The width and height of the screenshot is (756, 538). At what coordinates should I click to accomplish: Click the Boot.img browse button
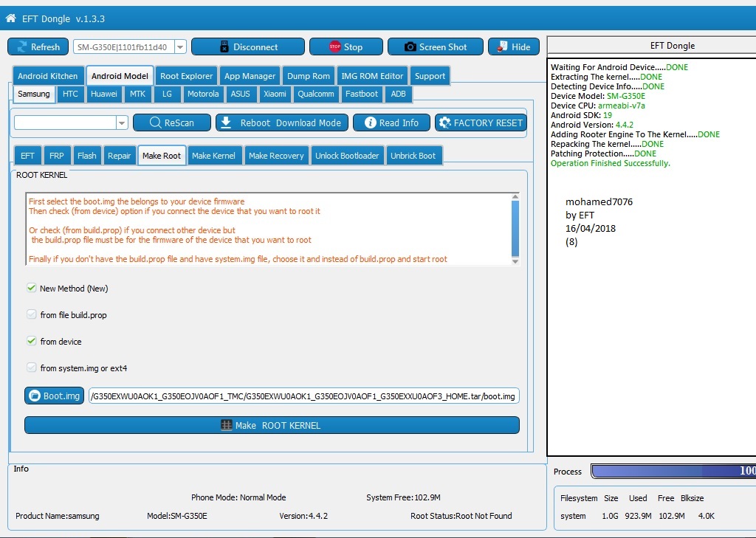pos(55,396)
